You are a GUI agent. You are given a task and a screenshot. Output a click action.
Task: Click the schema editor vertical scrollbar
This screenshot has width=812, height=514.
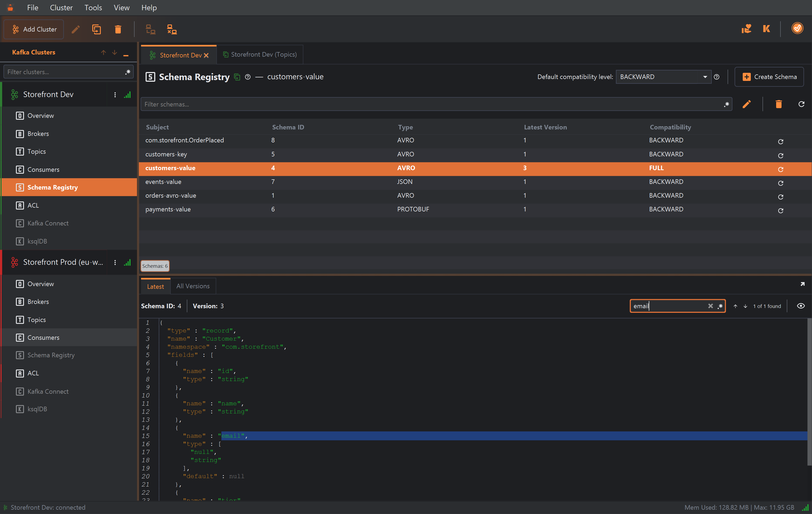pyautogui.click(x=809, y=392)
